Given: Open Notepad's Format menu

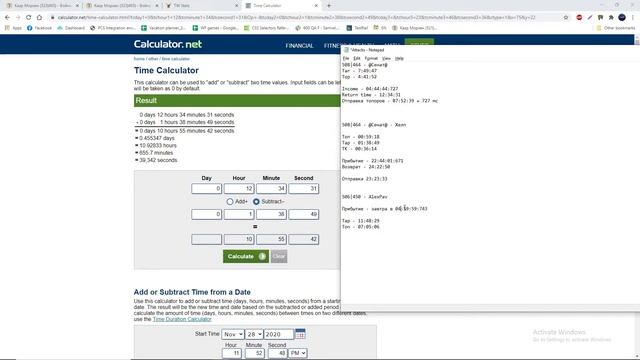Looking at the screenshot, I should coord(371,58).
